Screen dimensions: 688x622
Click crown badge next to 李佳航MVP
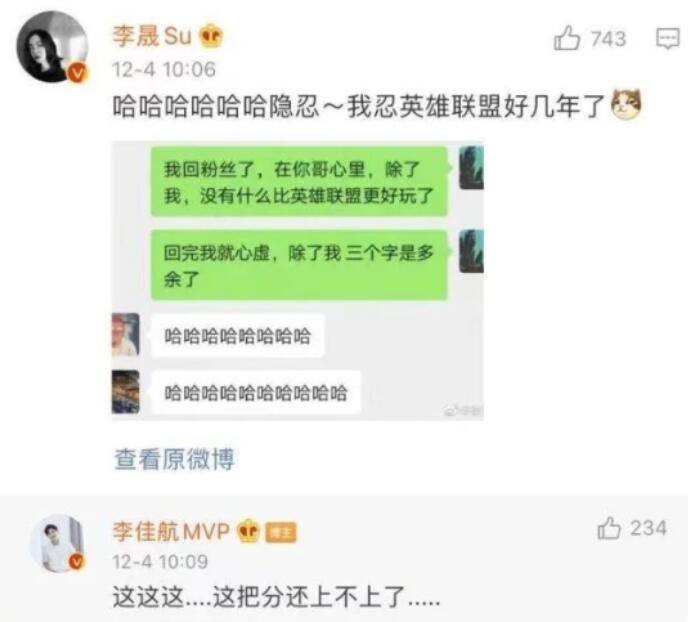tap(248, 531)
